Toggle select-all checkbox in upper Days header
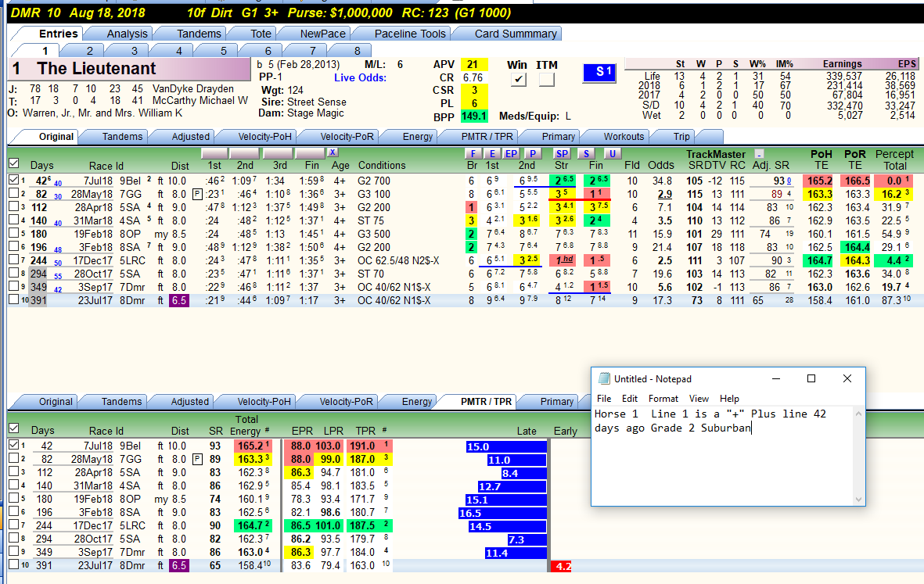The image size is (924, 584). click(14, 163)
